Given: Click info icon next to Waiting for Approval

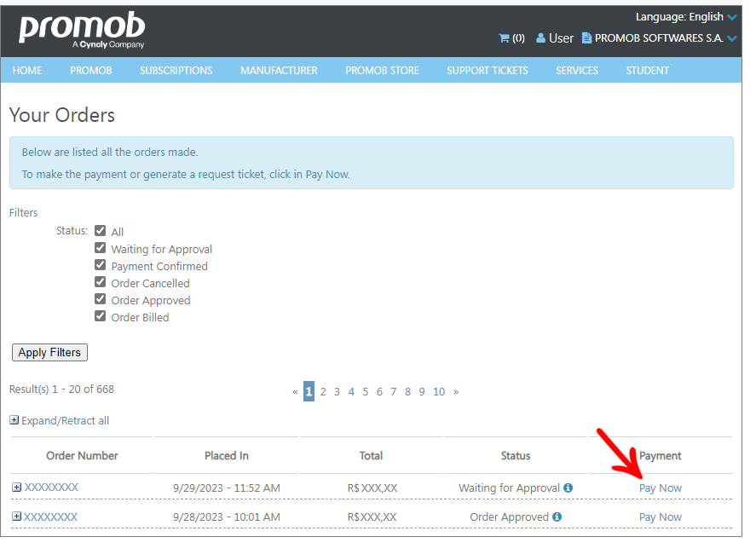Looking at the screenshot, I should point(568,488).
